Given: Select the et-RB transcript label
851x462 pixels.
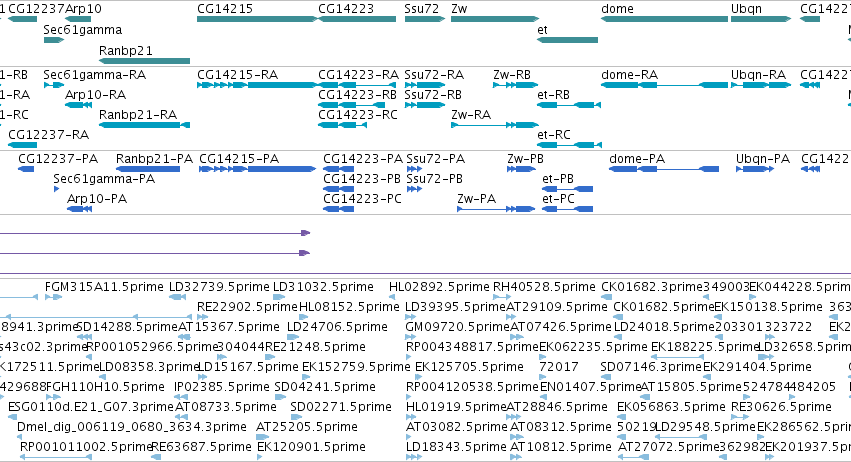Looking at the screenshot, I should click(554, 94).
